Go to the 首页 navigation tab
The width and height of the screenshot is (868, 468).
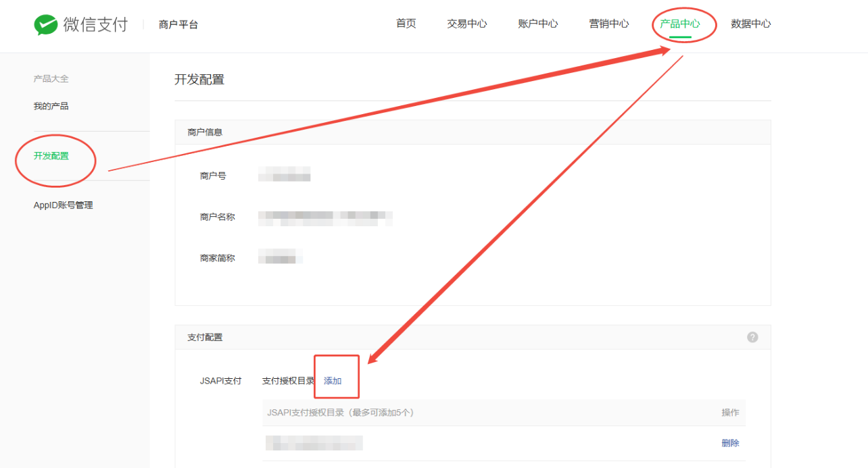pos(406,24)
